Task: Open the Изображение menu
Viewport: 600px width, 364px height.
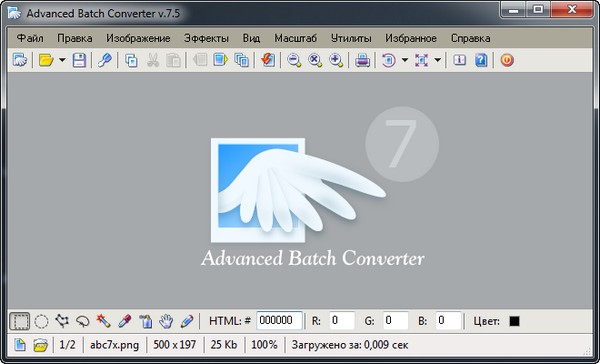Action: point(138,38)
